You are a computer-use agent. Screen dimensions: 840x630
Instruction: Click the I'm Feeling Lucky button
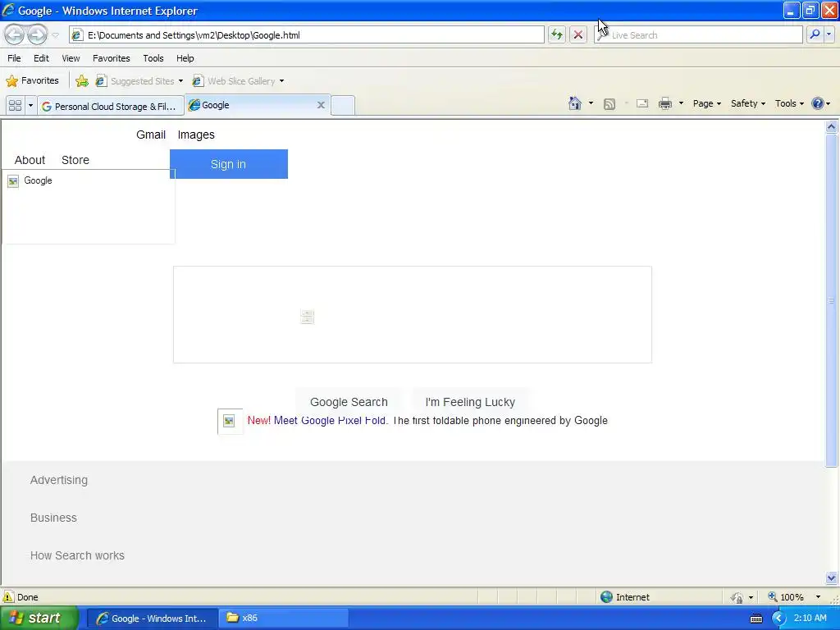tap(470, 402)
